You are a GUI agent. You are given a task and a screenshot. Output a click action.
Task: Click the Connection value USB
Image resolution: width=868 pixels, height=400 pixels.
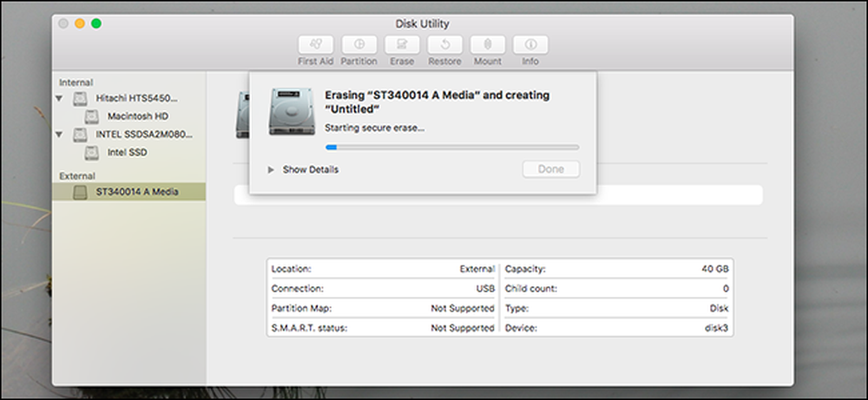pyautogui.click(x=485, y=288)
